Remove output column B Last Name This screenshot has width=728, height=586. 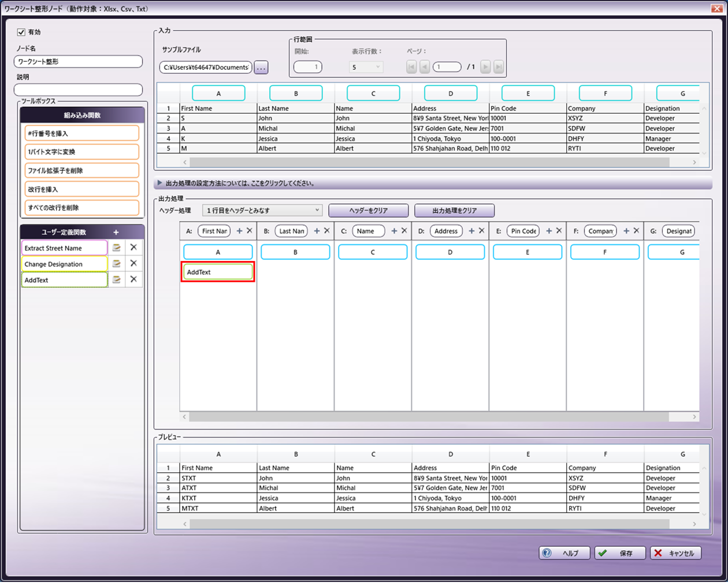pos(327,231)
